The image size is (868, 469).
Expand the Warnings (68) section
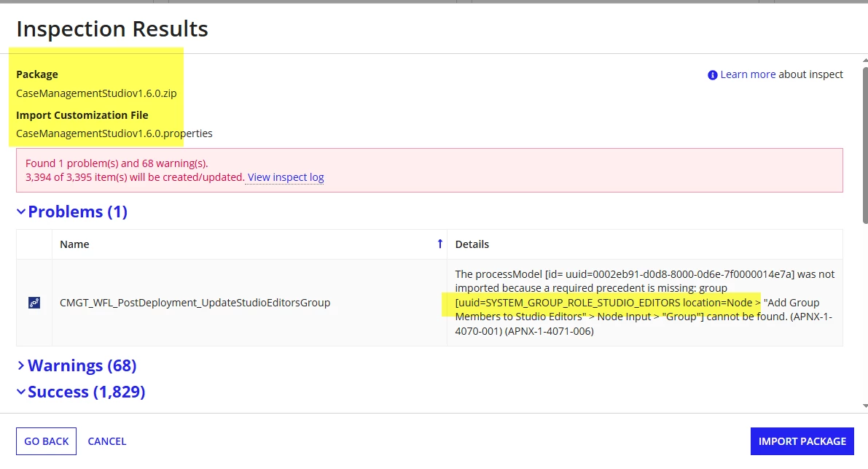click(x=77, y=365)
